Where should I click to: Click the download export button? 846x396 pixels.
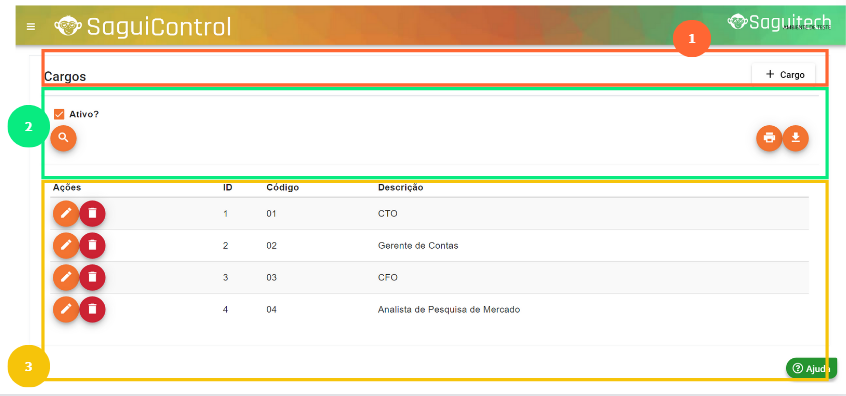tap(796, 138)
